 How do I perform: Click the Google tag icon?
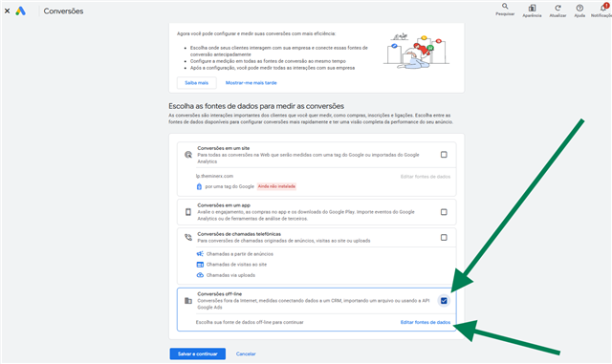199,186
